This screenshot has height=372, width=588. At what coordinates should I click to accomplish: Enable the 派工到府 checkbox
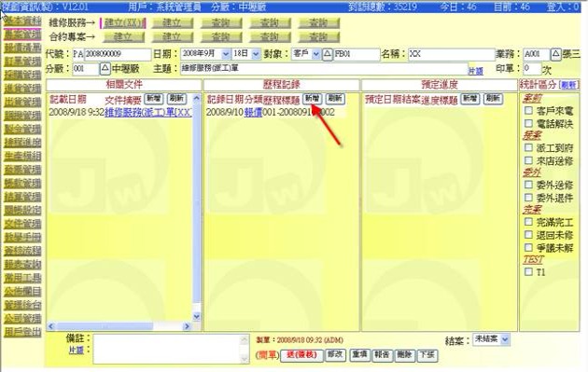(x=528, y=147)
